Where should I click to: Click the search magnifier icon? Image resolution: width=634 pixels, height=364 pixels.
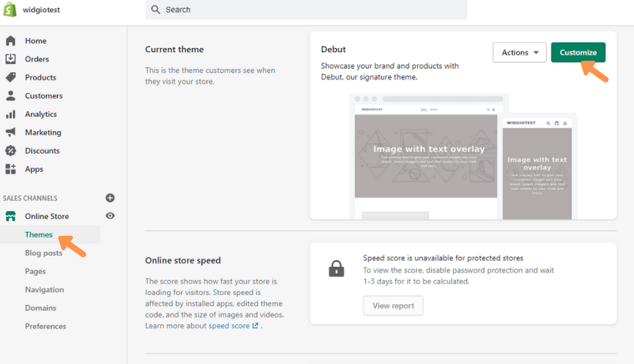(x=156, y=9)
